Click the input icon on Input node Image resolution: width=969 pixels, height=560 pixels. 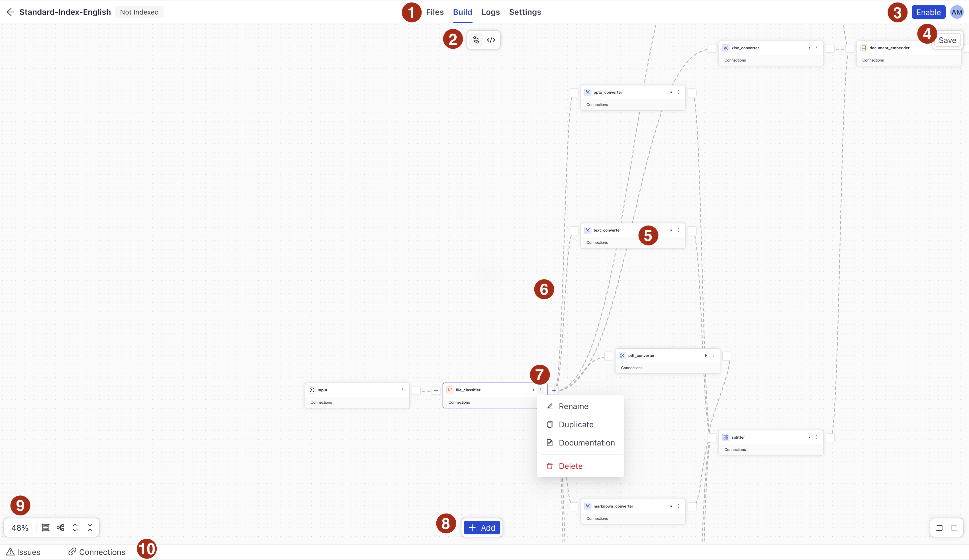[x=312, y=390]
